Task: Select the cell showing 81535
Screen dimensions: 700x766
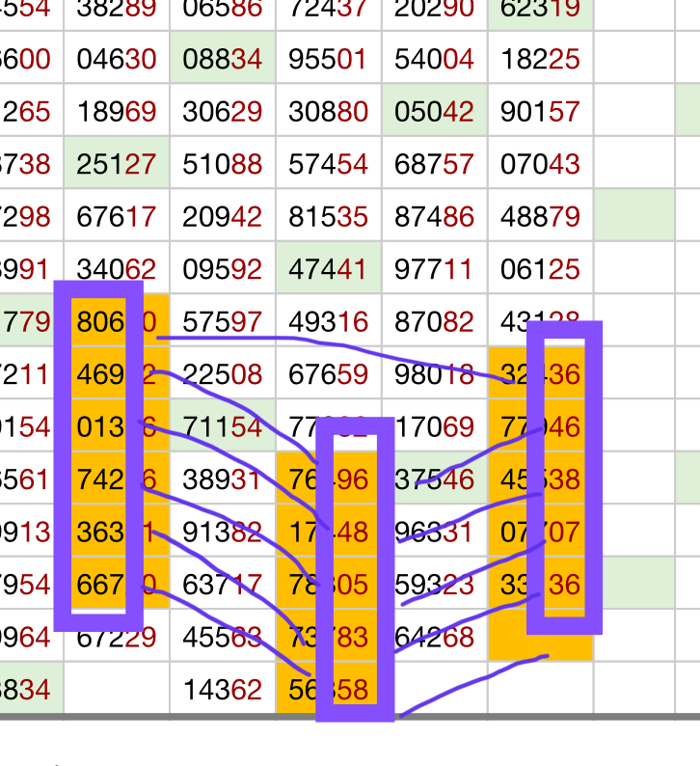Action: (329, 216)
